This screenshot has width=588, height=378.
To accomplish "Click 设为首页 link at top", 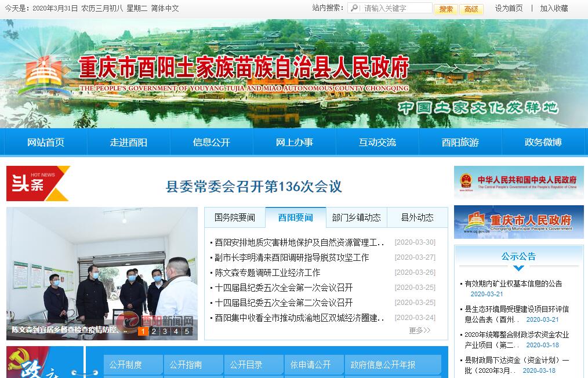I will tap(509, 8).
